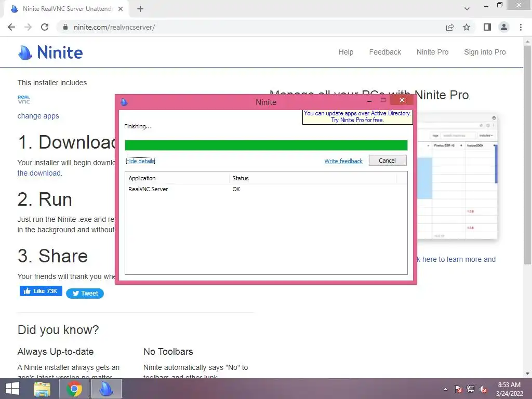Open Chrome three-dot menu
Viewport: 532px width, 399px height.
tap(521, 27)
